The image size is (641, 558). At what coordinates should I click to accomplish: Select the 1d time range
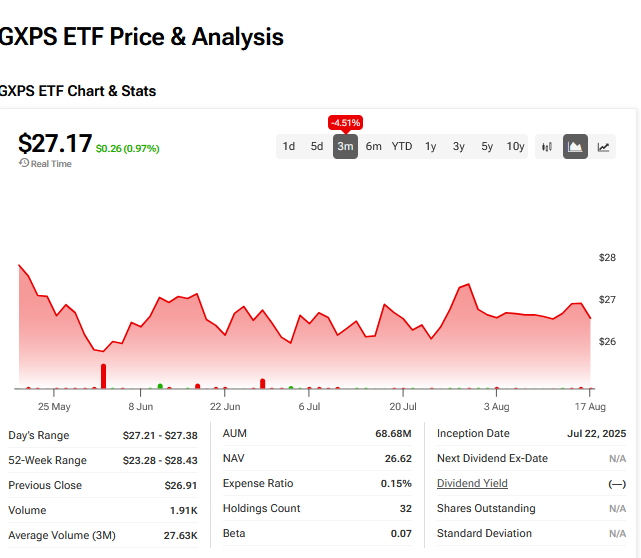click(x=289, y=146)
